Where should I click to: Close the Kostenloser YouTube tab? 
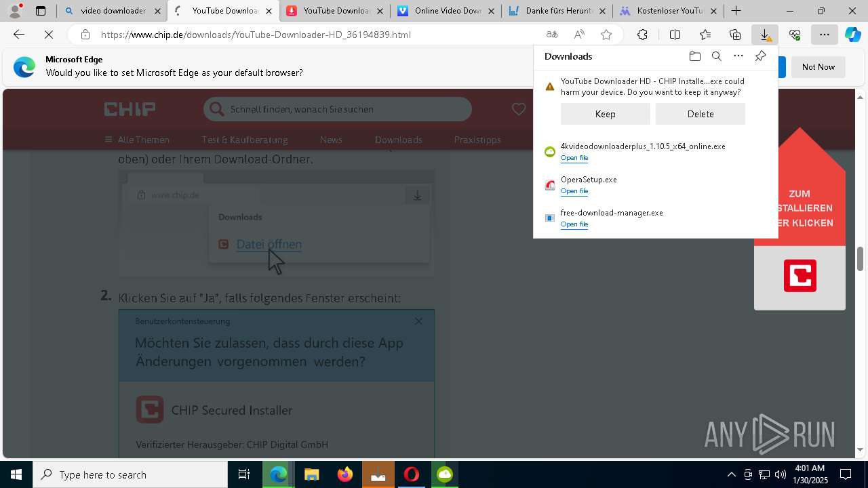(x=713, y=11)
